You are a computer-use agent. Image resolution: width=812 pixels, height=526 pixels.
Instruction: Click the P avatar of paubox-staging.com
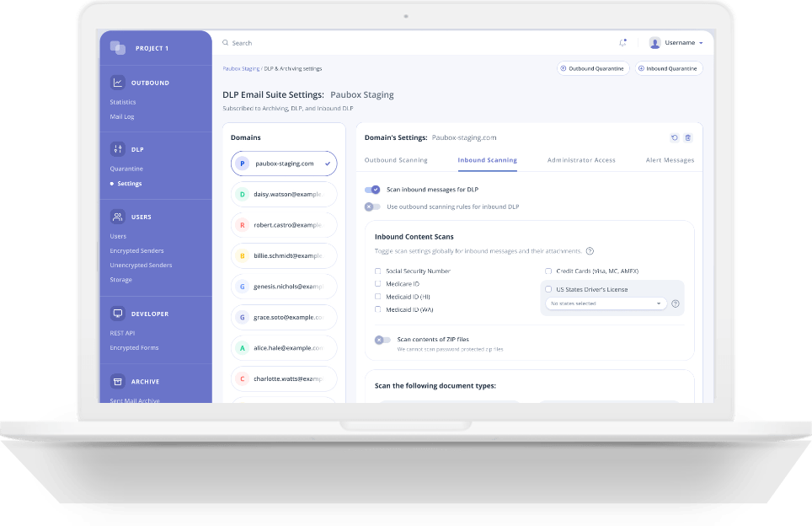[x=242, y=164]
